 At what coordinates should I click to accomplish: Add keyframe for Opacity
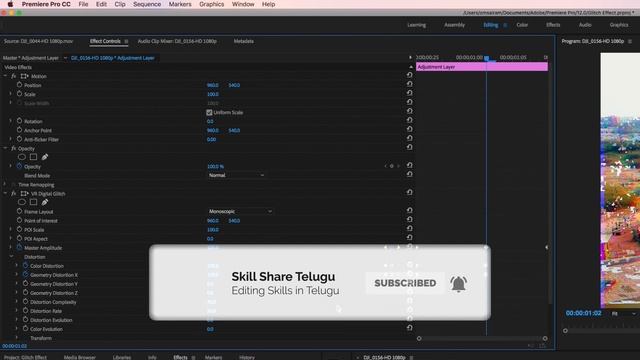392,166
